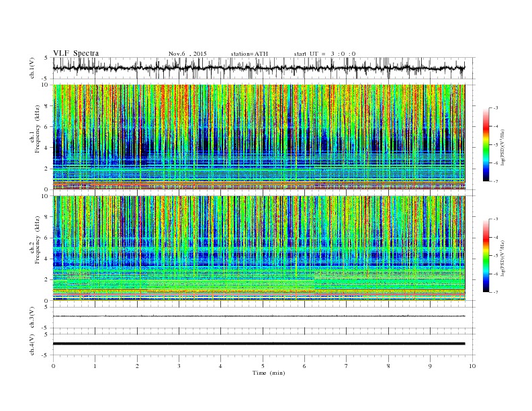Image resolution: width=532 pixels, height=411 pixels.
Task: Click the "ch.1(V)" waveform axis label
Action: pos(32,68)
